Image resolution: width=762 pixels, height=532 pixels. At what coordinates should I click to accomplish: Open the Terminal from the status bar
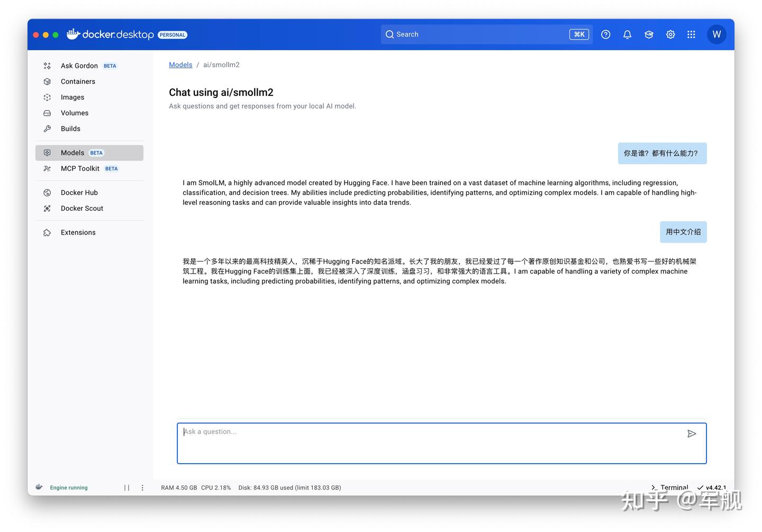pyautogui.click(x=670, y=487)
